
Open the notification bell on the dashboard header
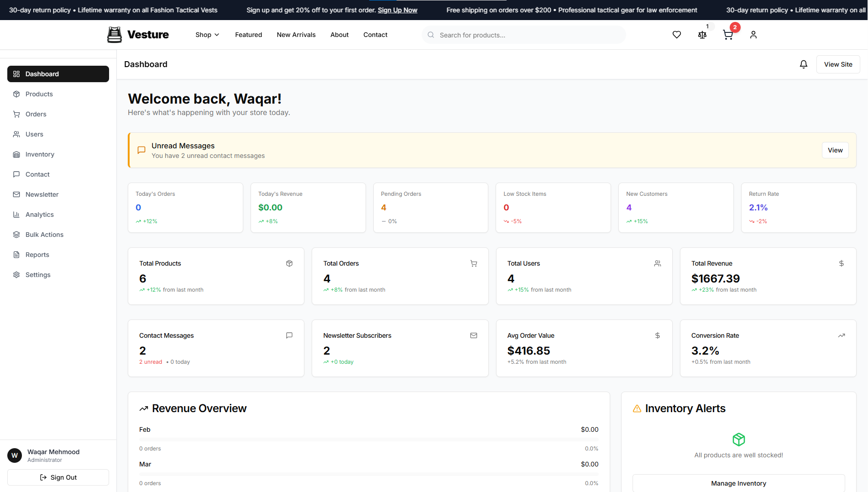click(x=804, y=64)
